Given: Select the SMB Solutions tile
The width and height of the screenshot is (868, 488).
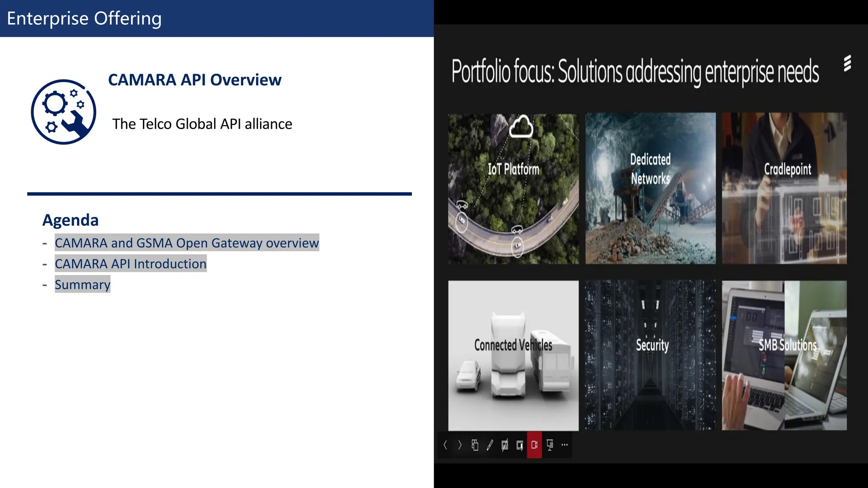Looking at the screenshot, I should click(784, 355).
